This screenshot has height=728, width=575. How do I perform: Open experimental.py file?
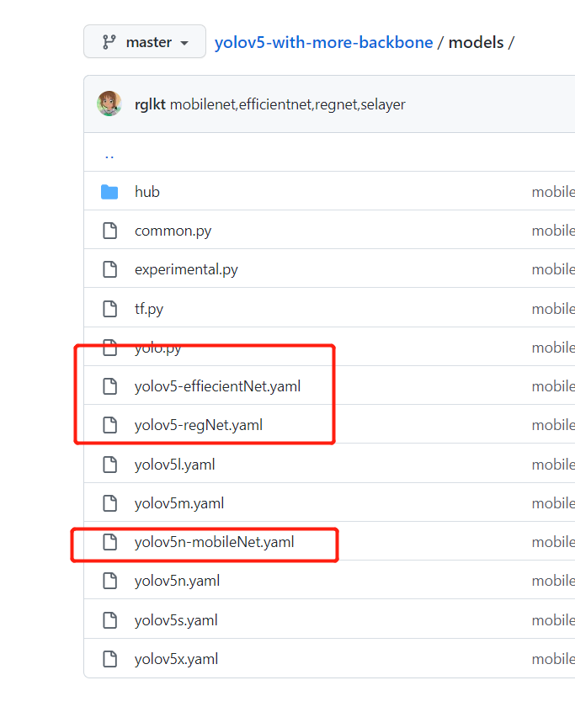186,270
